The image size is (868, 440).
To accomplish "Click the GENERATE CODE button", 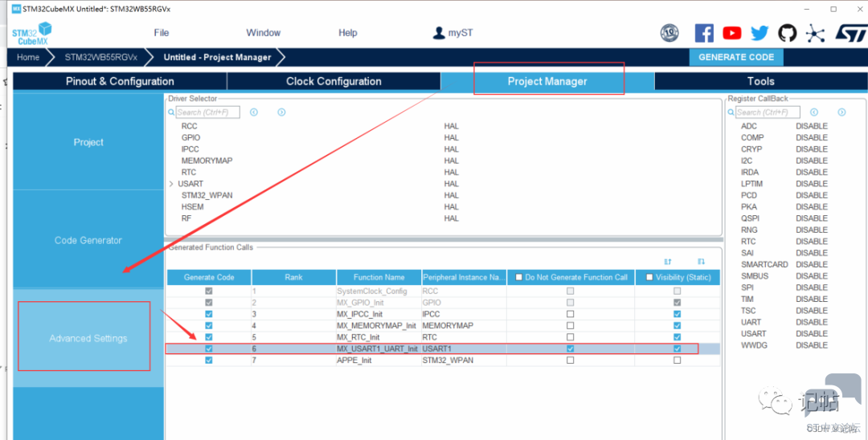I will coord(736,57).
